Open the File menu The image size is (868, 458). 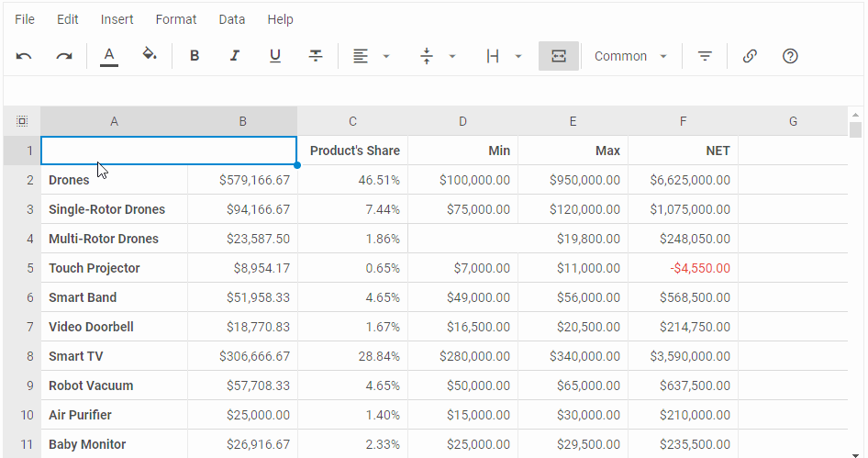click(25, 19)
